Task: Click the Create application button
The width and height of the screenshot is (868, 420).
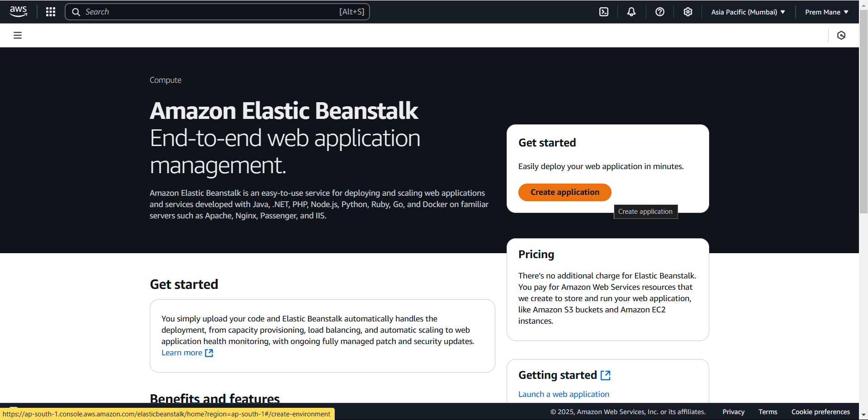Action: pyautogui.click(x=565, y=192)
